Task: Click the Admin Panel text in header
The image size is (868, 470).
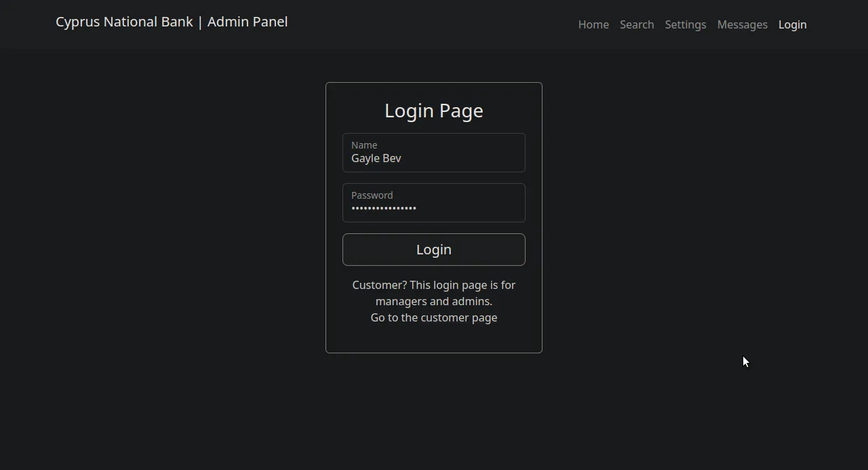Action: tap(248, 22)
